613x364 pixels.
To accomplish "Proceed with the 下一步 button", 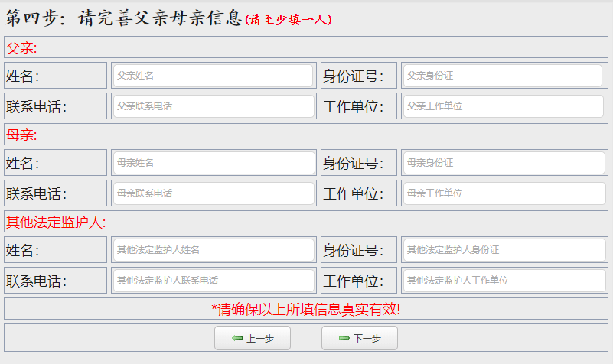I will pyautogui.click(x=360, y=339).
